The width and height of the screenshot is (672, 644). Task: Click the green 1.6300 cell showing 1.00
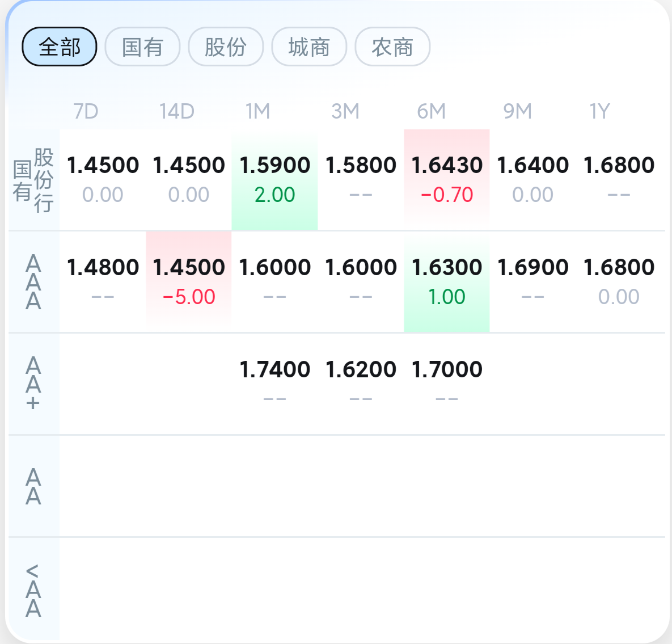tap(447, 281)
